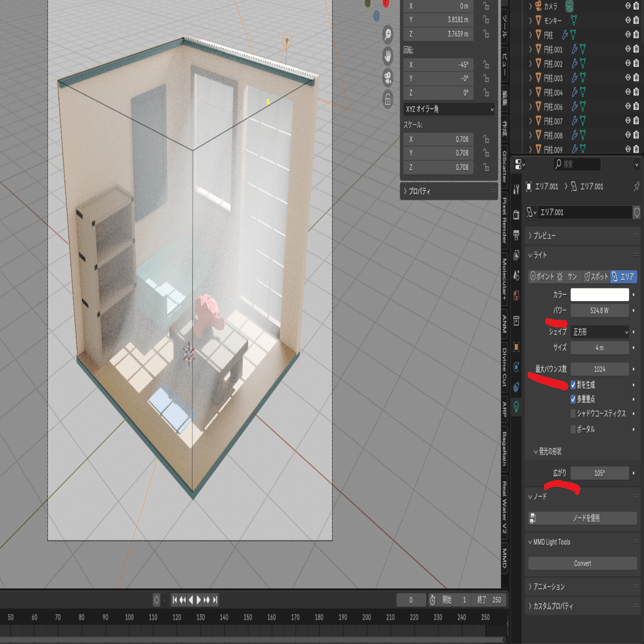Open the orange Object properties tab icon
Screen dimensions: 644x644
[x=516, y=347]
